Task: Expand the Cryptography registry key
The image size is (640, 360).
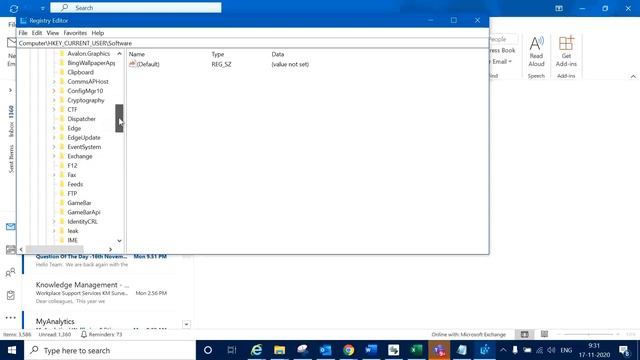Action: (x=54, y=100)
